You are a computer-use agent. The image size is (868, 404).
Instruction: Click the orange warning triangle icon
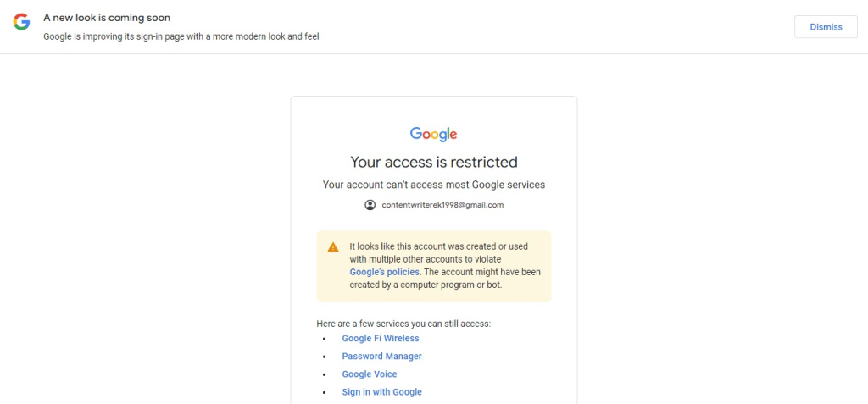pos(332,247)
